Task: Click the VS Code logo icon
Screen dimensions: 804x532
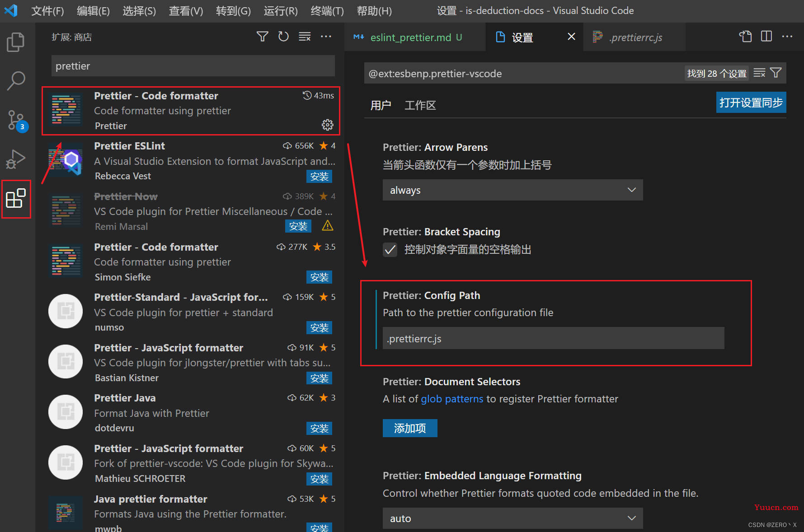Action: click(11, 10)
